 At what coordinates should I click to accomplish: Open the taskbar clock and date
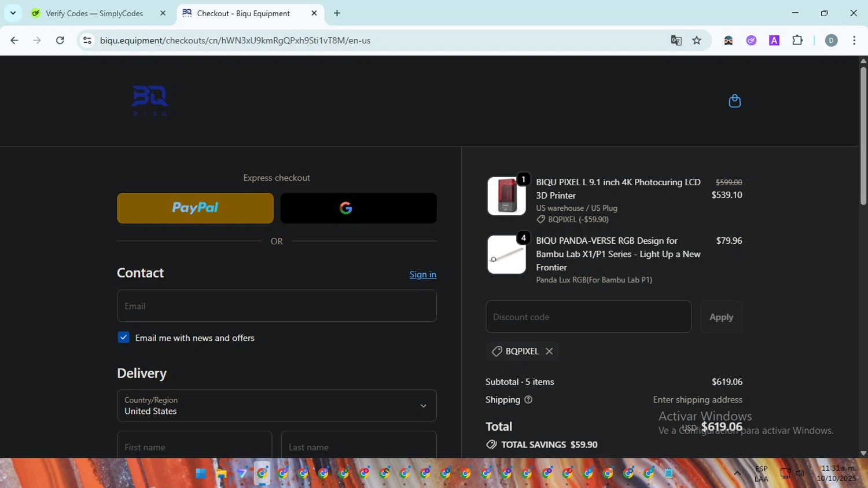point(836,474)
